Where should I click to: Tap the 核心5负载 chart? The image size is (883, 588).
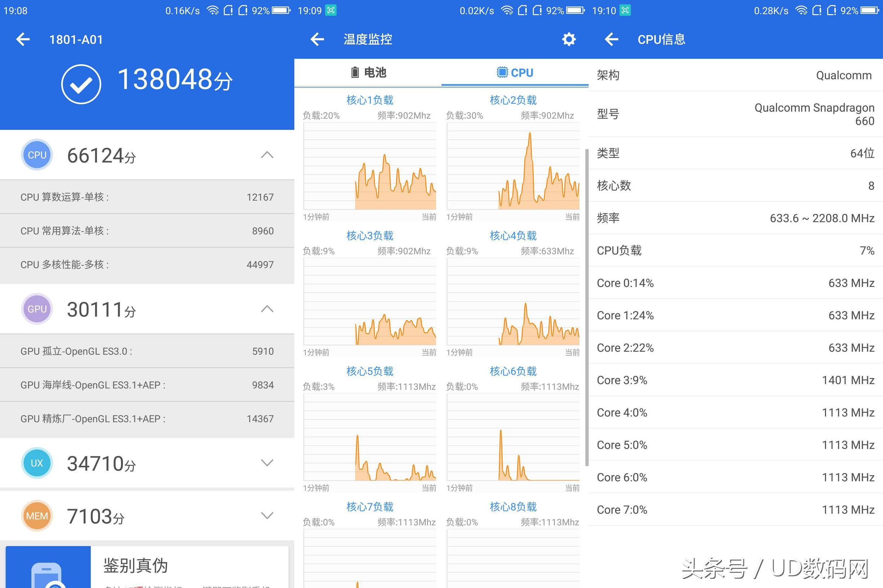click(x=370, y=437)
